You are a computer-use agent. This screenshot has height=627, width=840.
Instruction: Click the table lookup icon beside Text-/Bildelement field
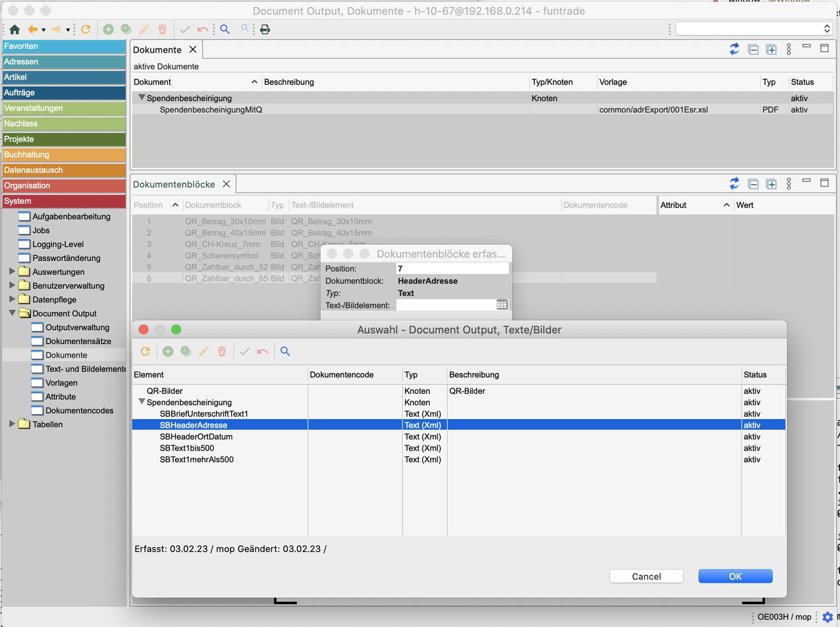pyautogui.click(x=502, y=305)
